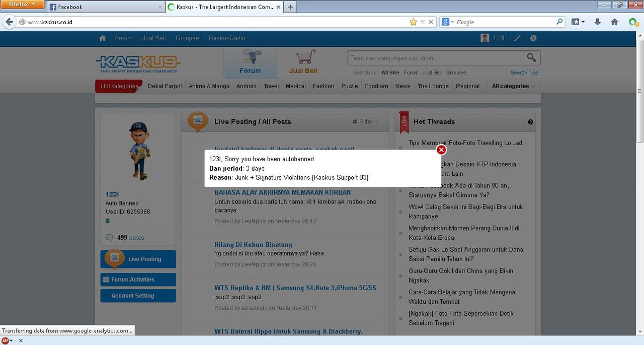Switch to the Kaskus tab

[224, 7]
